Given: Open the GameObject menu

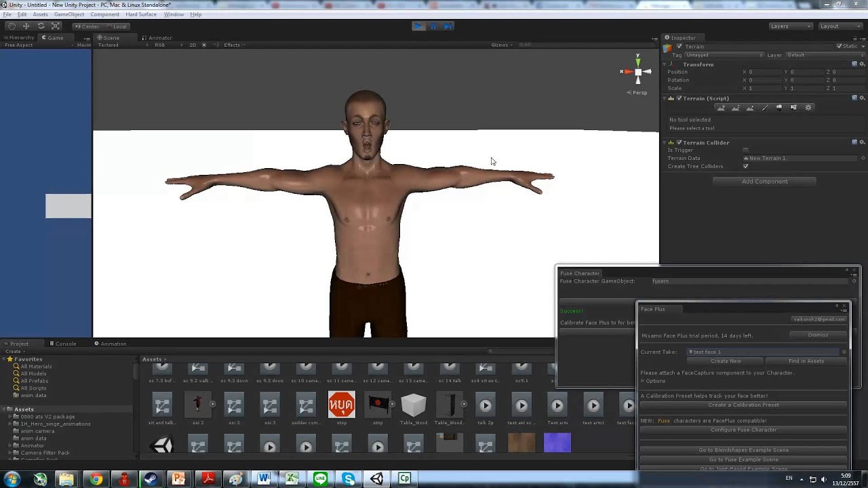Looking at the screenshot, I should pos(69,14).
